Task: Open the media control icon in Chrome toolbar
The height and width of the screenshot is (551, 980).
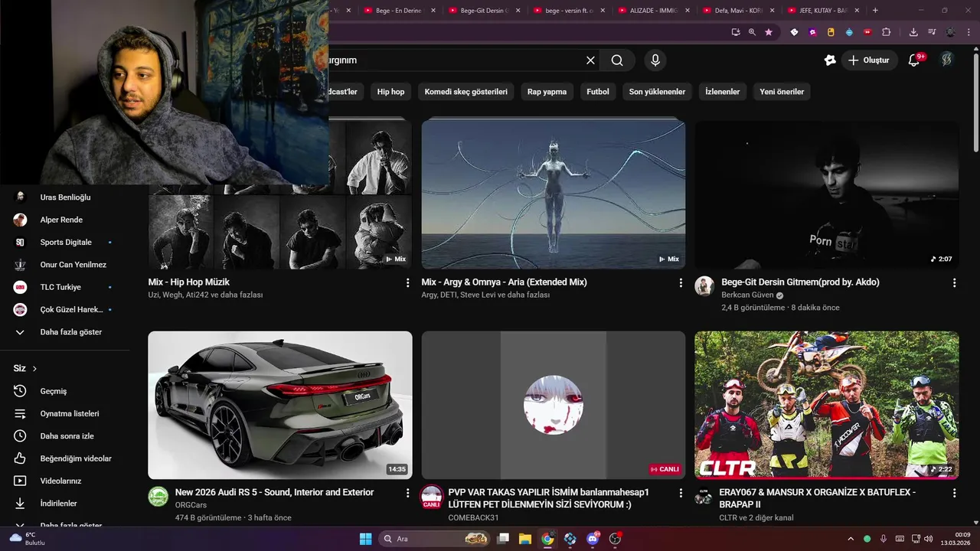Action: [x=932, y=32]
